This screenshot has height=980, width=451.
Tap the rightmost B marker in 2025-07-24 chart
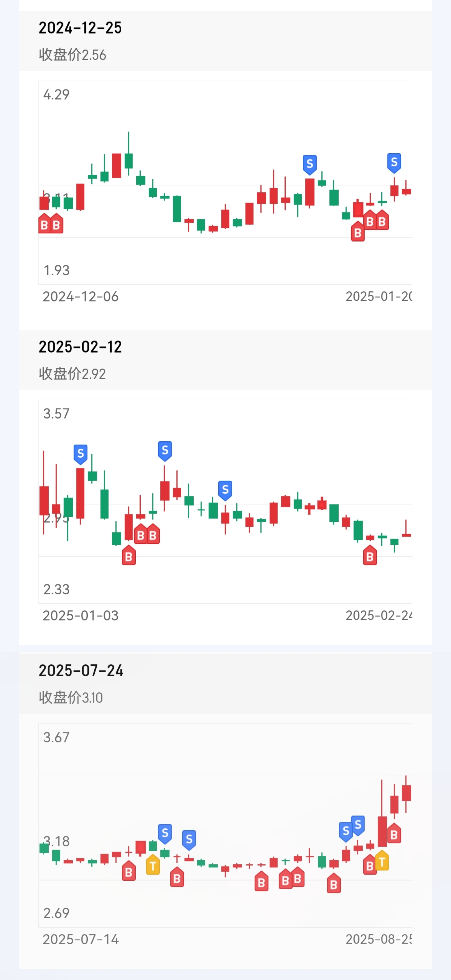pyautogui.click(x=394, y=833)
